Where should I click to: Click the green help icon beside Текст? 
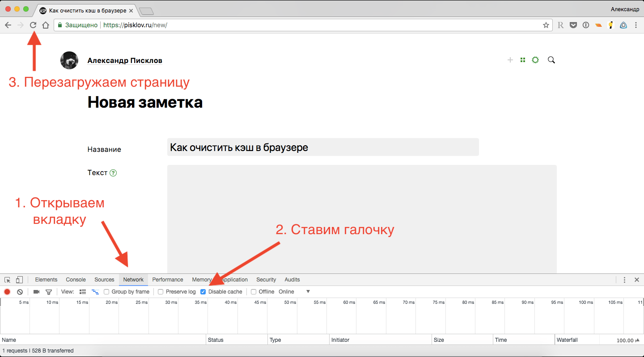click(x=113, y=173)
